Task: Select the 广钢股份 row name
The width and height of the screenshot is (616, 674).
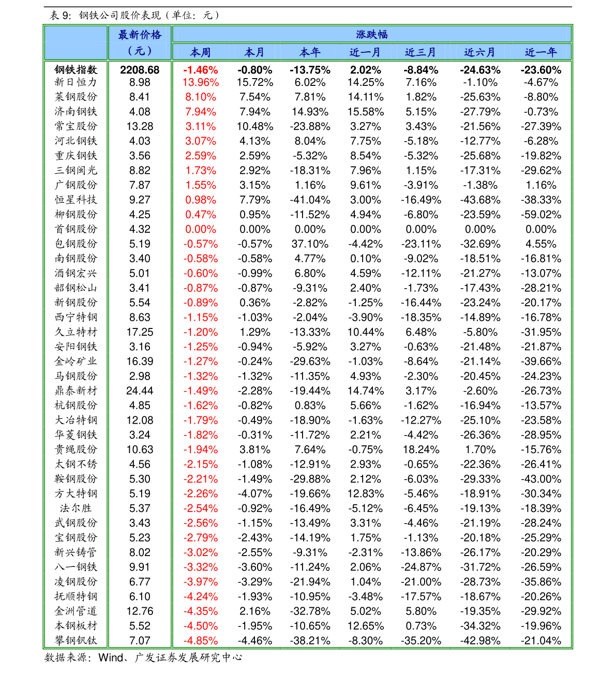Action: pyautogui.click(x=76, y=185)
